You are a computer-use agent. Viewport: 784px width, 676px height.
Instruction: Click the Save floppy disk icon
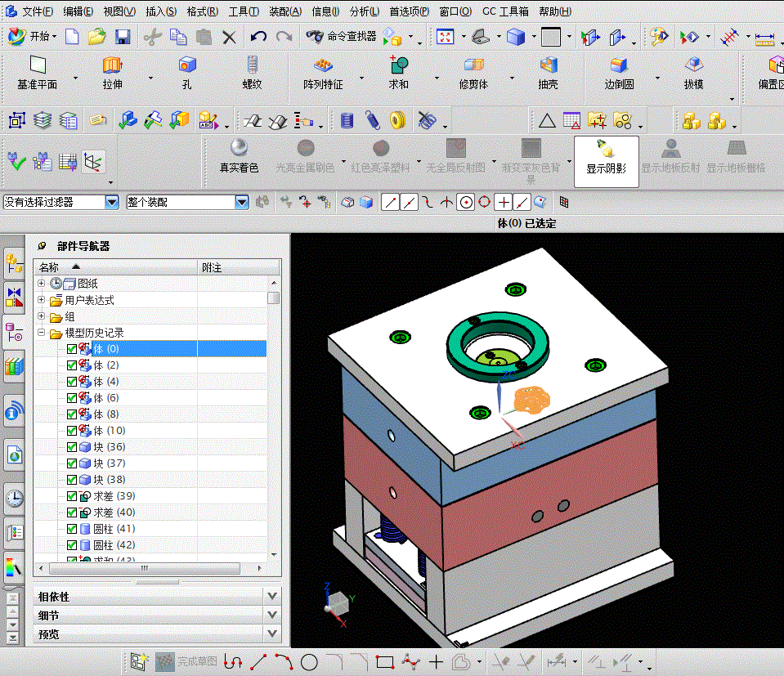click(123, 37)
